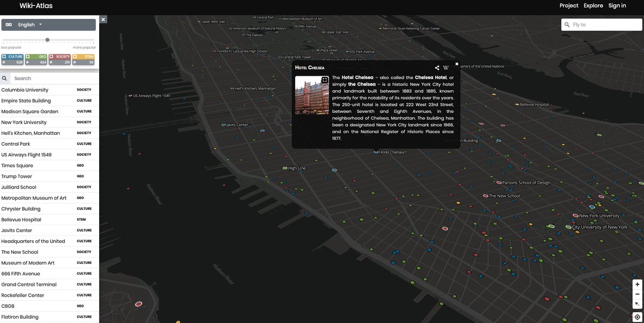Share the Hotel Chelsea article

(x=437, y=68)
